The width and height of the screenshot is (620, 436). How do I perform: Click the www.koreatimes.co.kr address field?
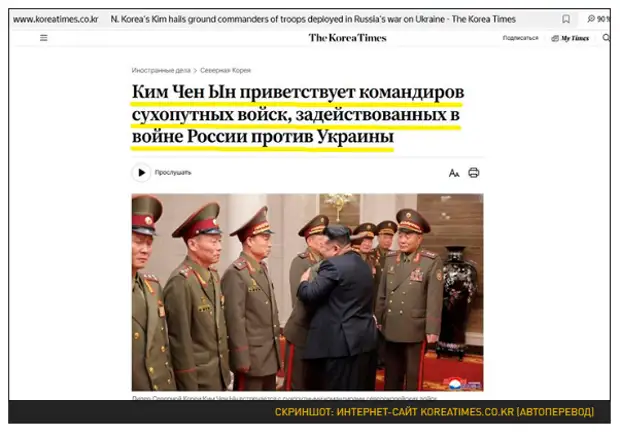(x=55, y=19)
